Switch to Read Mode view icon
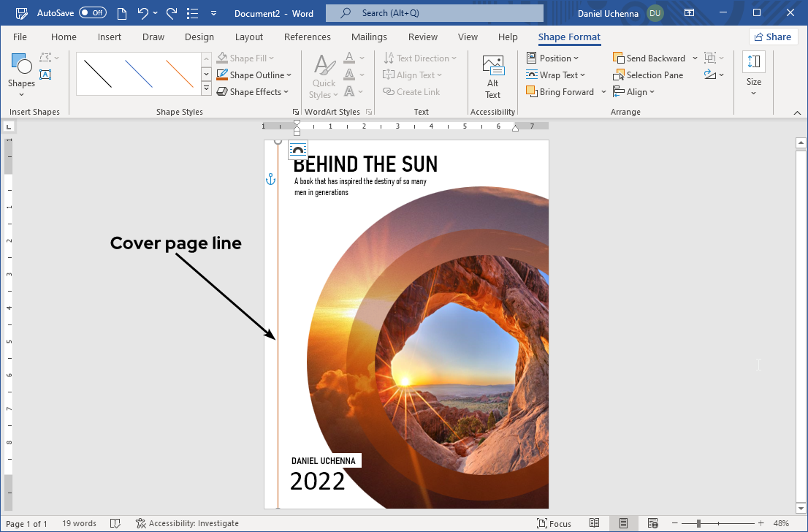The width and height of the screenshot is (808, 532). (595, 523)
